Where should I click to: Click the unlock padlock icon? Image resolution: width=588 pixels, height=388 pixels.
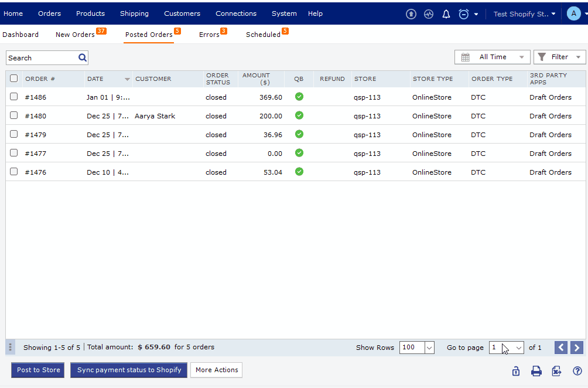point(515,370)
